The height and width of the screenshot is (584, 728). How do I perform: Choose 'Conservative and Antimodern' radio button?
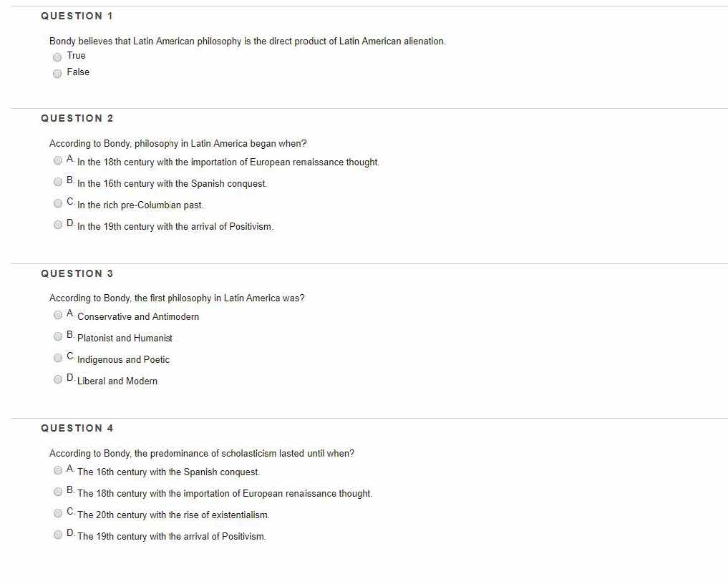click(58, 315)
